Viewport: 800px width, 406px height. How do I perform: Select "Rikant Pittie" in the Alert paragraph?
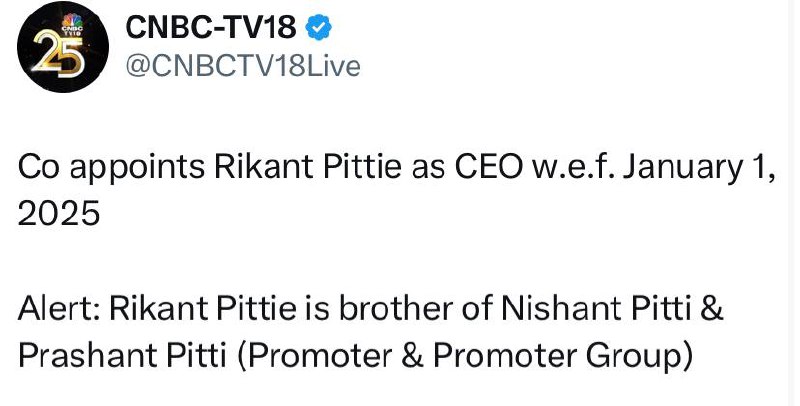click(203, 309)
